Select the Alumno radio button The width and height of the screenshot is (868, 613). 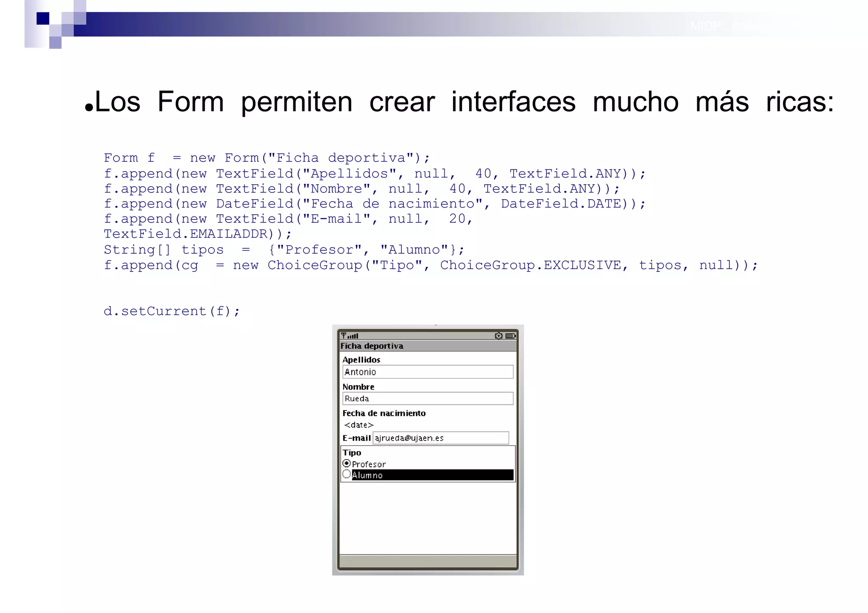point(347,474)
